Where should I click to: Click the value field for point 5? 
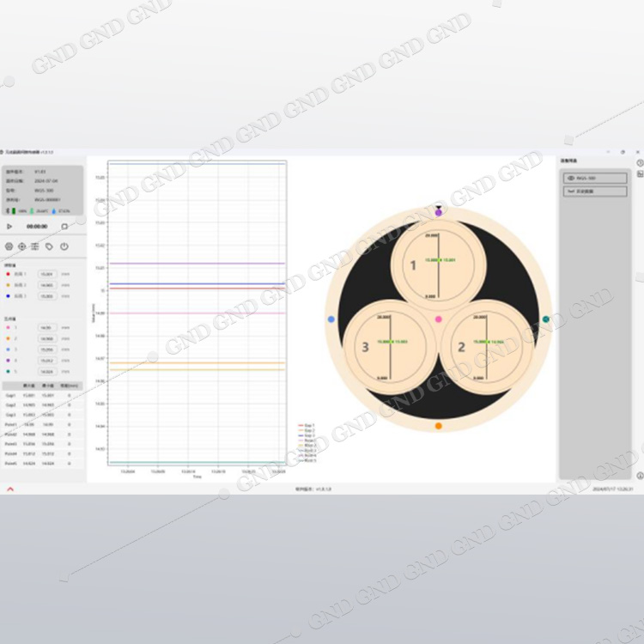coord(47,372)
